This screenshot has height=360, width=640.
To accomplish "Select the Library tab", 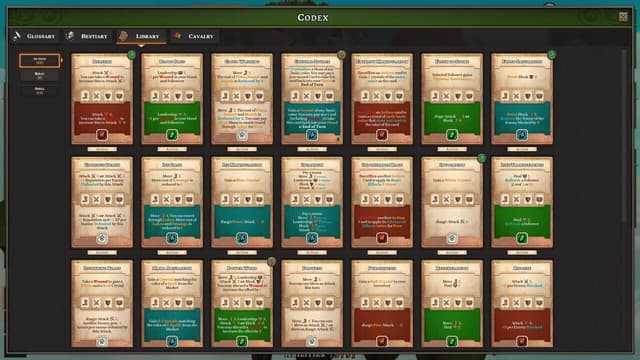I will (x=141, y=36).
